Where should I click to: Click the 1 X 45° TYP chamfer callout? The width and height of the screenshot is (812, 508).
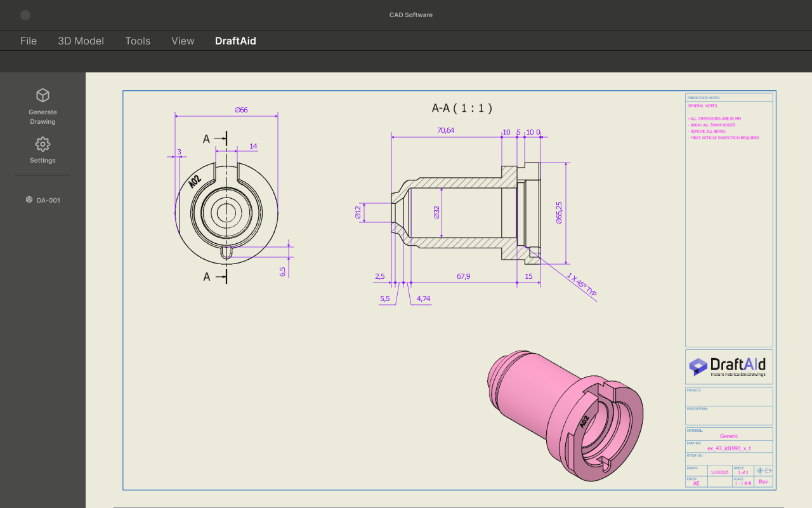[x=582, y=285]
